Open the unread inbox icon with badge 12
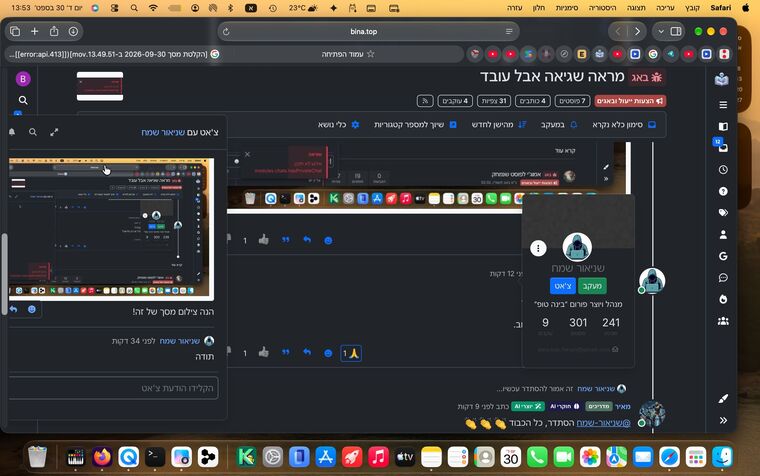The width and height of the screenshot is (760, 476). (x=723, y=147)
